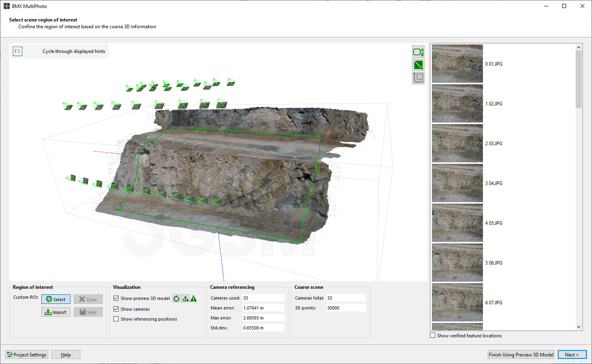
Task: Enable Show verified feature locations
Action: (x=433, y=335)
